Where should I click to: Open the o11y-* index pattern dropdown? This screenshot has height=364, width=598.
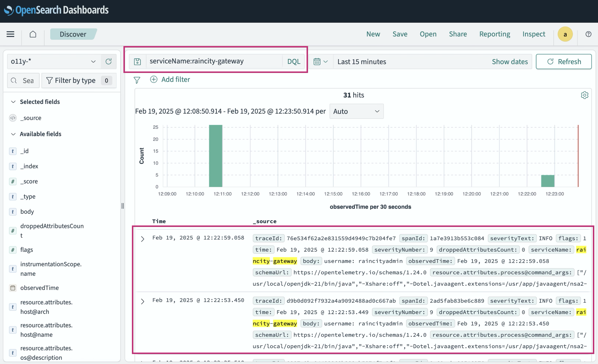pos(54,61)
